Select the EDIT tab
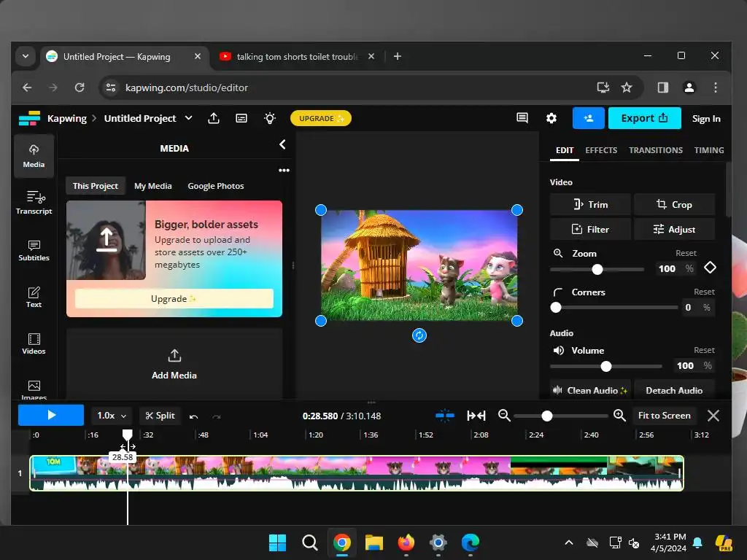The image size is (747, 560). (x=565, y=150)
